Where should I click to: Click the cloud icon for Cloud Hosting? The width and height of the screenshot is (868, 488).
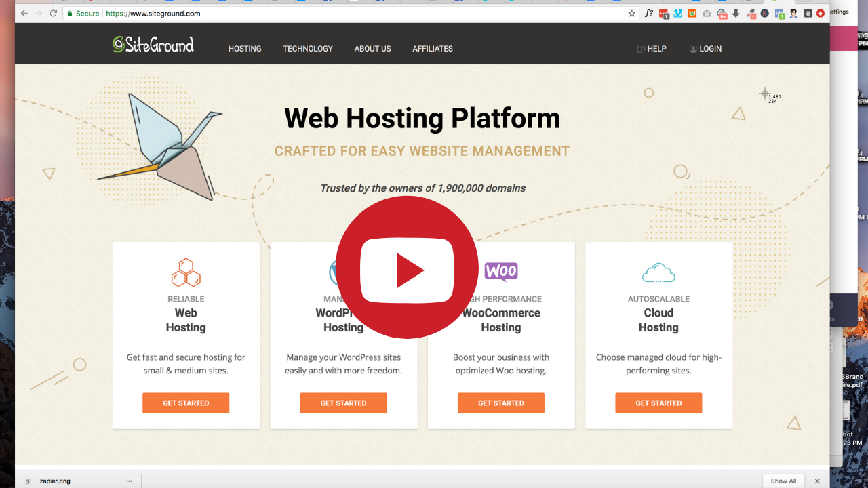coord(658,272)
